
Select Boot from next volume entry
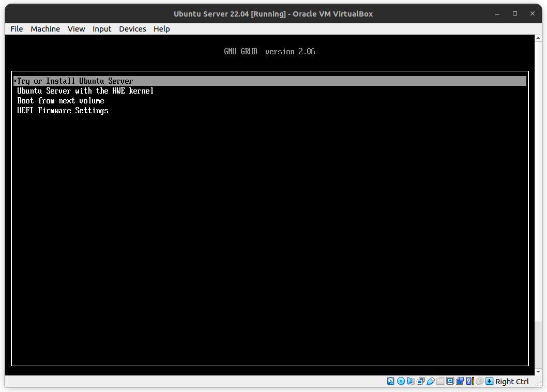[x=60, y=100]
